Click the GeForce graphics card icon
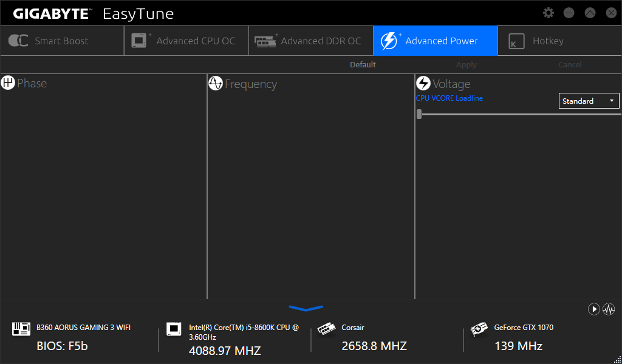This screenshot has width=622, height=364. (x=479, y=329)
